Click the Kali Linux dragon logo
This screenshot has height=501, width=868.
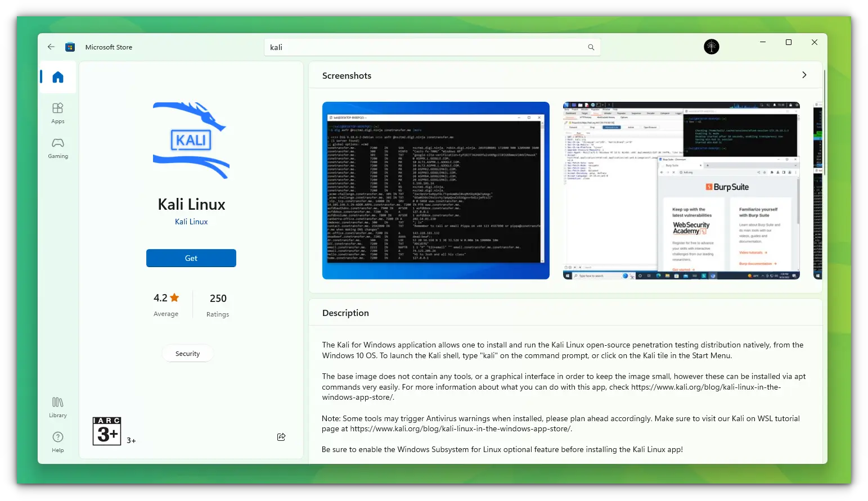pyautogui.click(x=191, y=141)
